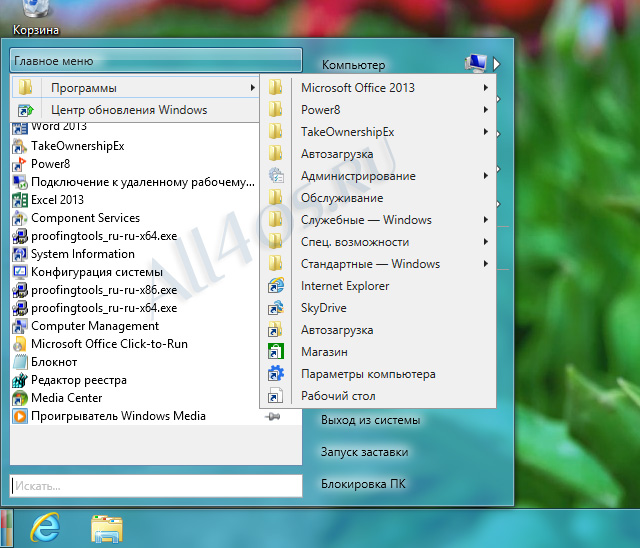Open the Recycle Bin (Корзина) desktop icon
Screen dimensions: 640x548
coord(36,18)
